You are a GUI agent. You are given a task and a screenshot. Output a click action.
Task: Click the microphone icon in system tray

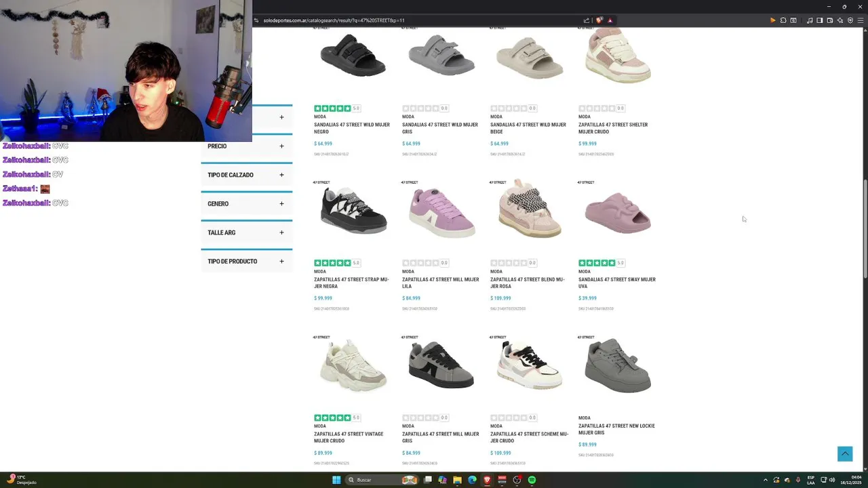tap(798, 480)
